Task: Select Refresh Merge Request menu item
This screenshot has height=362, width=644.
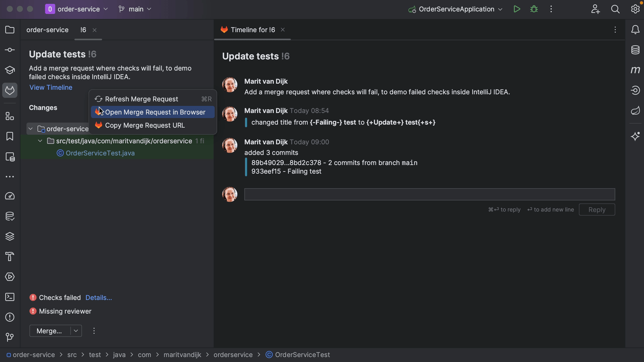Action: coord(141,99)
